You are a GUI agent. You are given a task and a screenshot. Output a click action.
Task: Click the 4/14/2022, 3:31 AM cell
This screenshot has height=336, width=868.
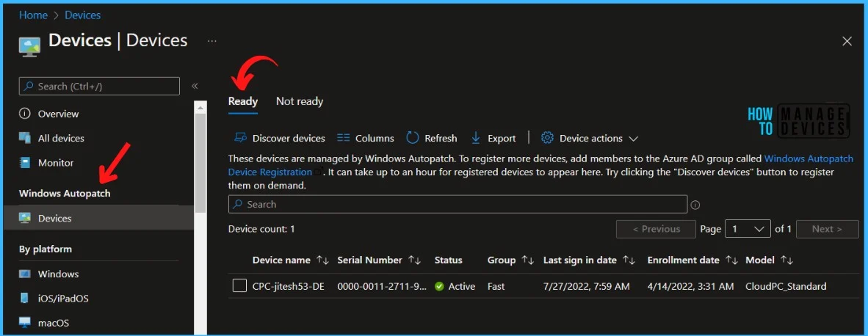691,286
